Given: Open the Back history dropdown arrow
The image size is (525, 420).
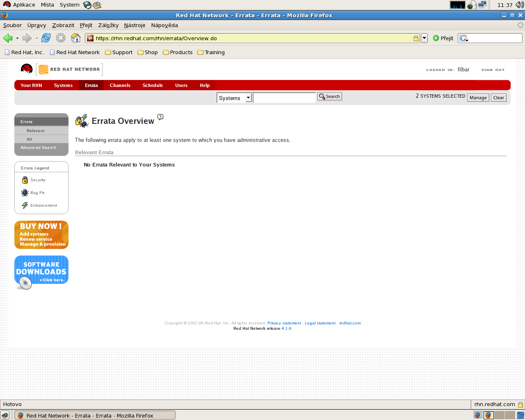Looking at the screenshot, I should click(17, 38).
